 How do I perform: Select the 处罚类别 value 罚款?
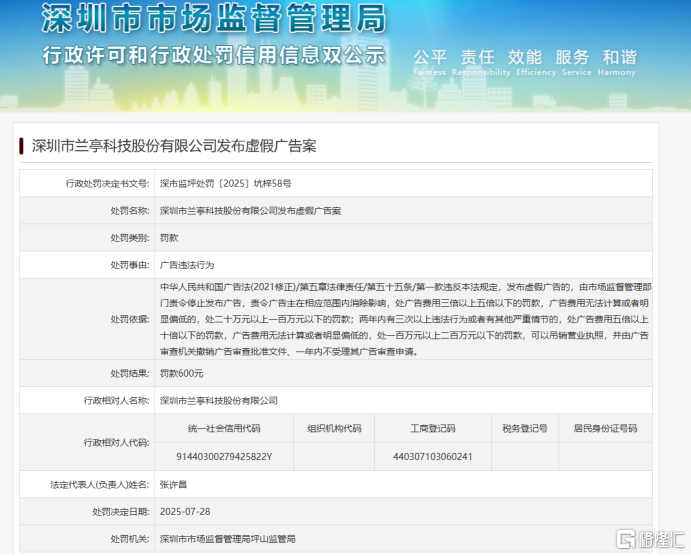click(169, 238)
